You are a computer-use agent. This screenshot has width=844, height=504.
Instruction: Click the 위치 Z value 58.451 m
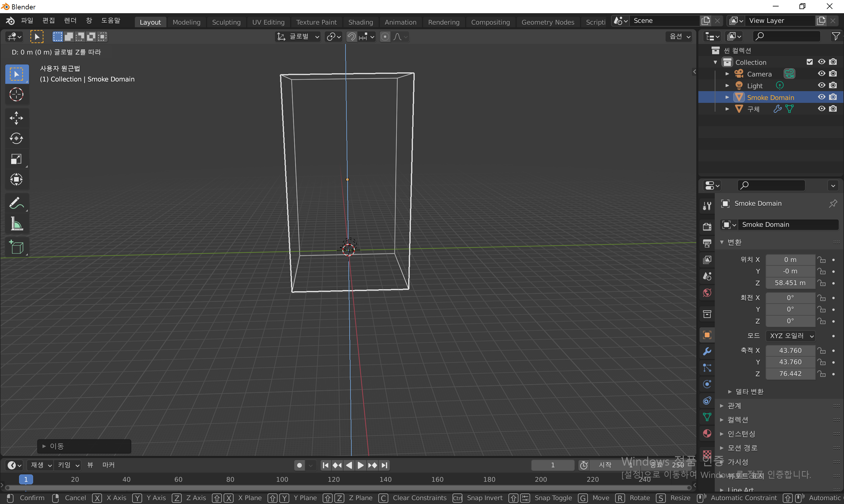point(790,283)
